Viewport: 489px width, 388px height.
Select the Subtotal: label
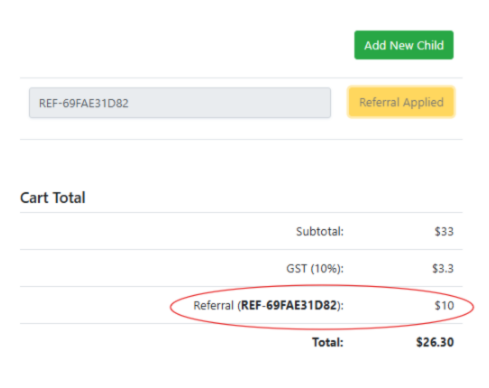click(x=320, y=231)
